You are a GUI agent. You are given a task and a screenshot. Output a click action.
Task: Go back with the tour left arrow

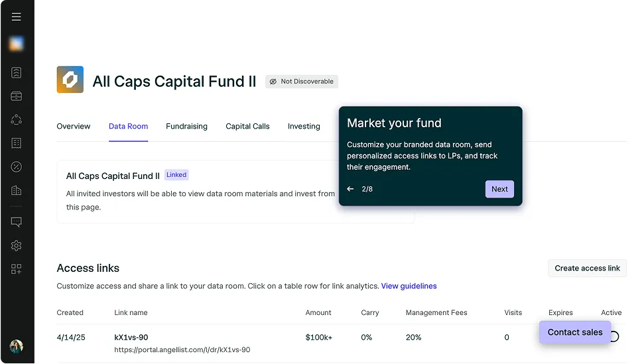coord(350,189)
